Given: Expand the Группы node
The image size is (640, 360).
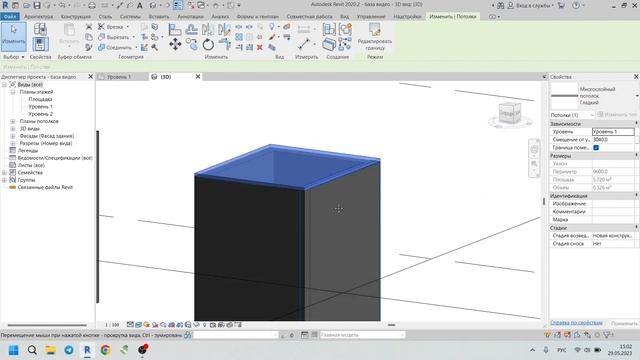Looking at the screenshot, I should coord(4,180).
